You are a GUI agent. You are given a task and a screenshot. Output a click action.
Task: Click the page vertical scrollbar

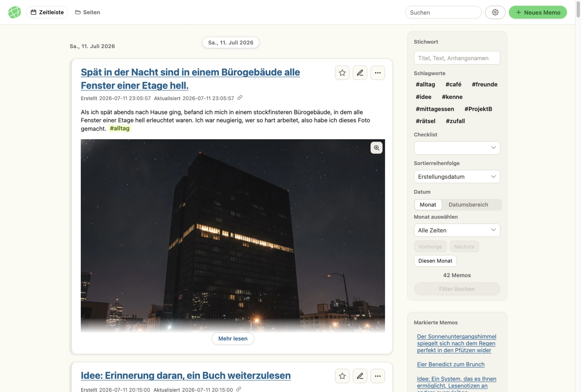[578, 9]
